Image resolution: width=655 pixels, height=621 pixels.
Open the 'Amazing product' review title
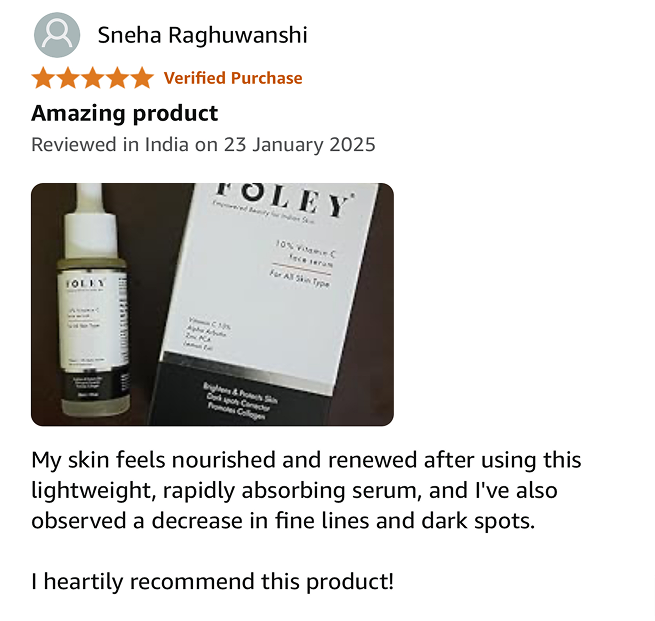click(x=124, y=113)
